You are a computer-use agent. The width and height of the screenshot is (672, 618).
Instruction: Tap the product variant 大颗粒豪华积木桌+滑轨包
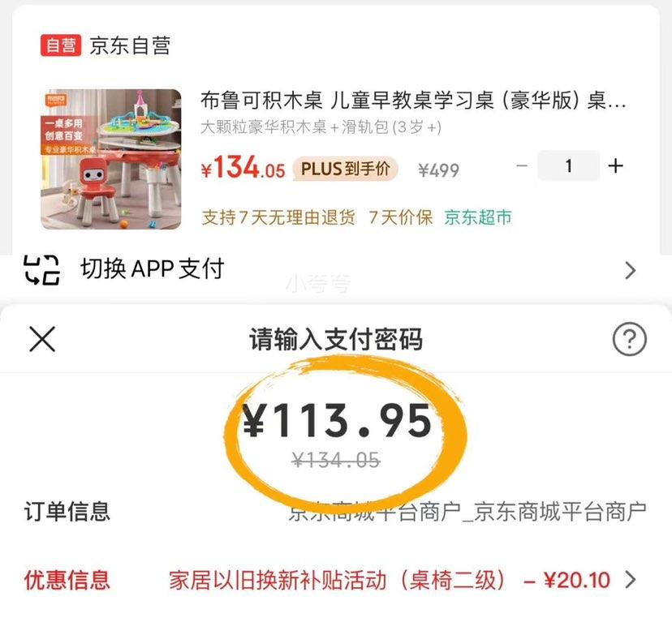click(x=321, y=127)
